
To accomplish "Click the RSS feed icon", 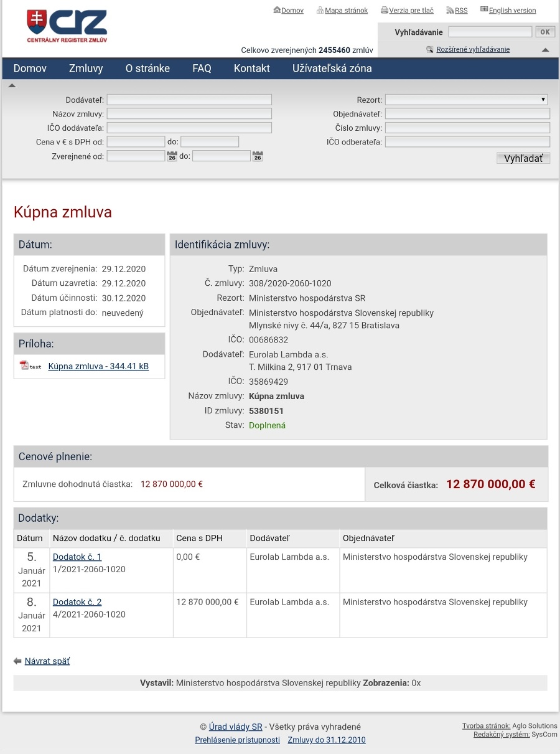I will [x=450, y=10].
